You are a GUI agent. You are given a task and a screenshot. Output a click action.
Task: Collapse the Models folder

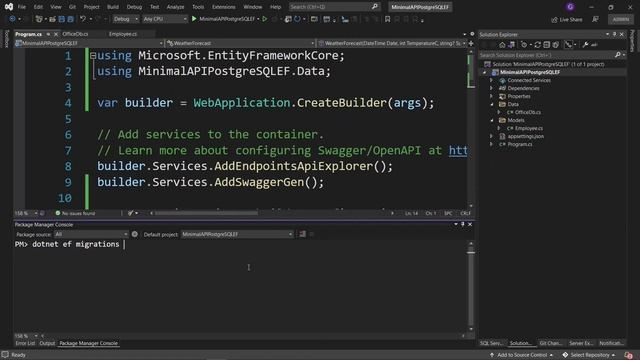click(x=491, y=120)
